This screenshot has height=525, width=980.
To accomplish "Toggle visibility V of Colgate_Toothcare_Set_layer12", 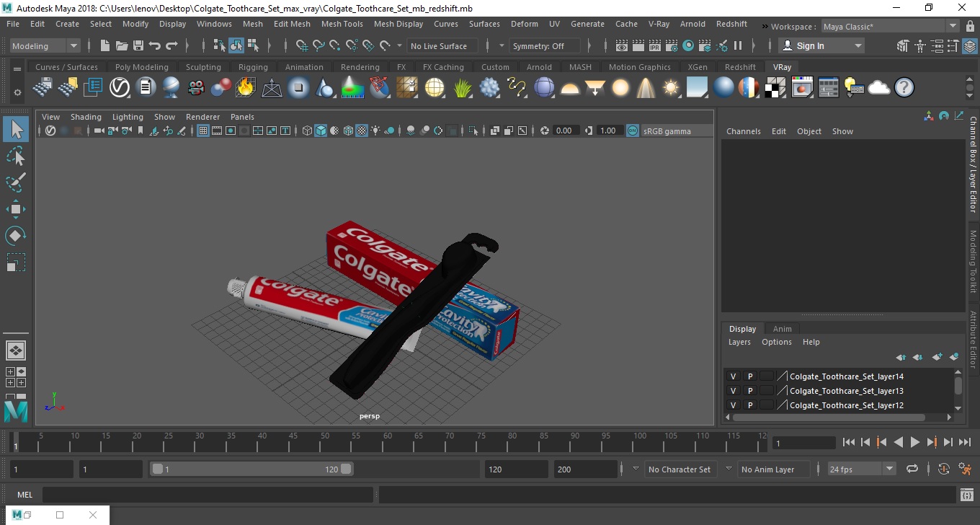I will coord(733,405).
